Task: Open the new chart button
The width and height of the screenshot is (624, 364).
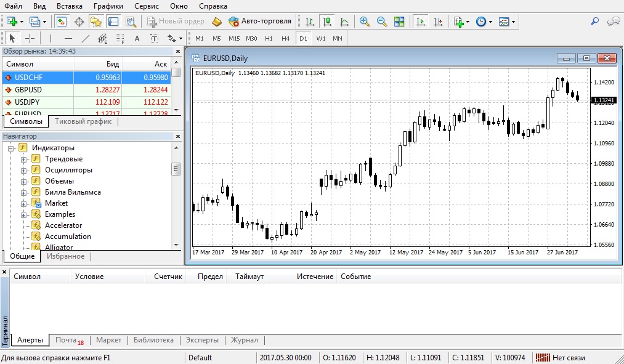Action: 12,22
